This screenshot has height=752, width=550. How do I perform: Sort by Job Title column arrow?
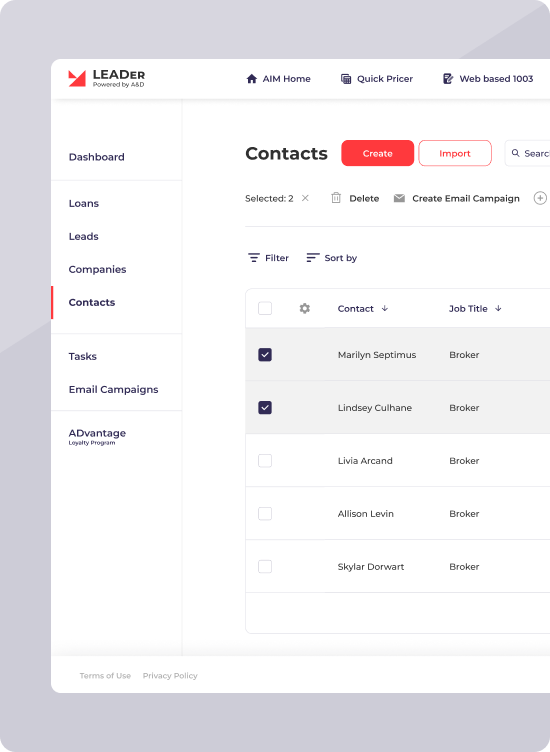[x=498, y=308]
